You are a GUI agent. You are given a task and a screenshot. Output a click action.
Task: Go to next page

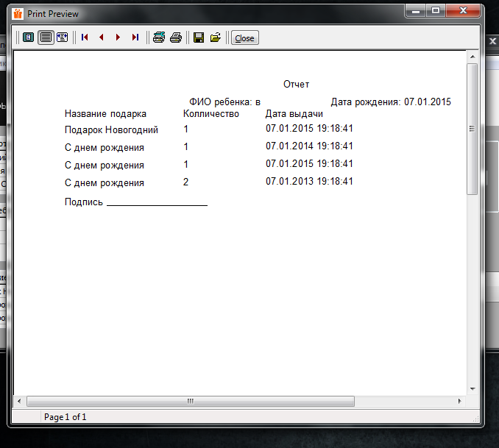(x=118, y=38)
